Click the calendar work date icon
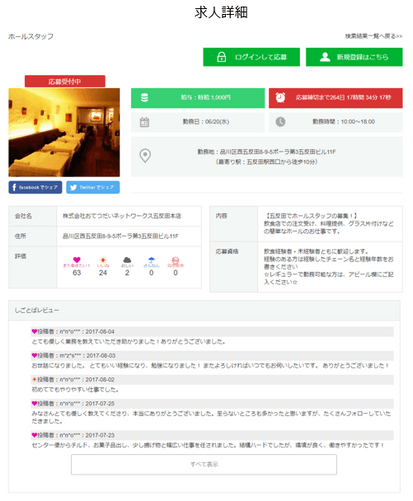The image size is (413, 501). pyautogui.click(x=144, y=122)
